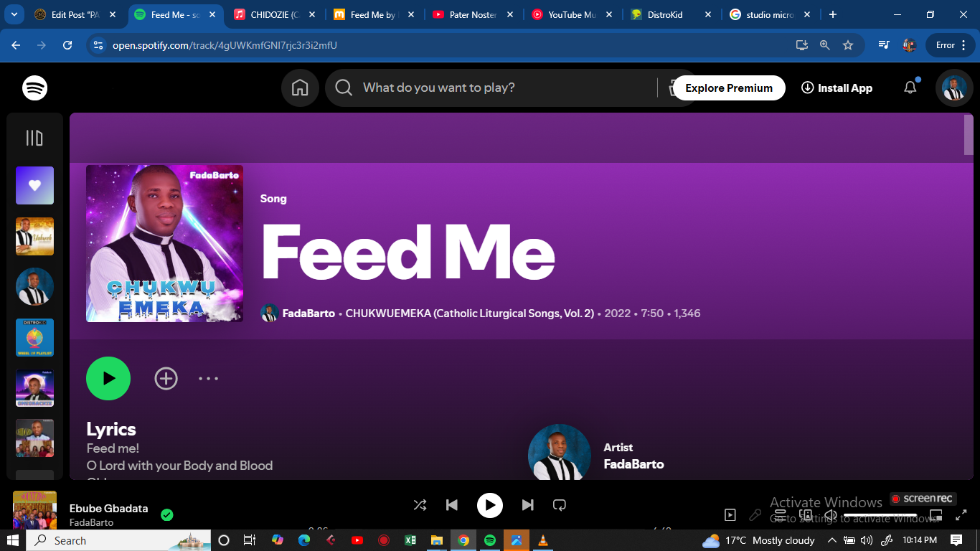This screenshot has width=980, height=551.
Task: Open the Yahweh album tile in the sidebar
Action: point(34,237)
